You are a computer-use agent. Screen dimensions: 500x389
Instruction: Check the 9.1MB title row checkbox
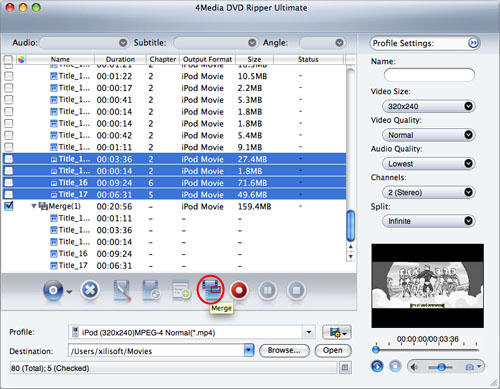(8, 147)
